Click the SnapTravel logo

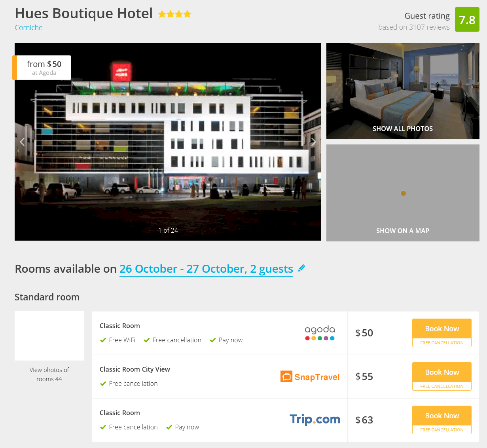click(310, 377)
